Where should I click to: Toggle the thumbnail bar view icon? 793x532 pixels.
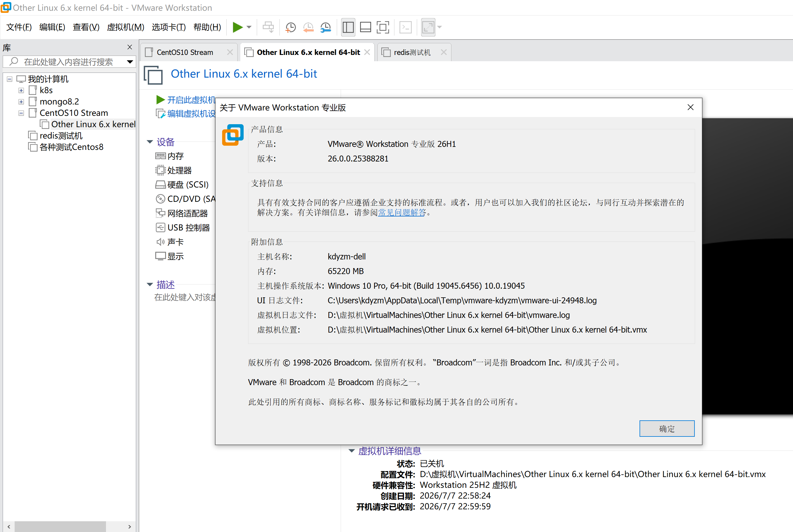coord(365,27)
